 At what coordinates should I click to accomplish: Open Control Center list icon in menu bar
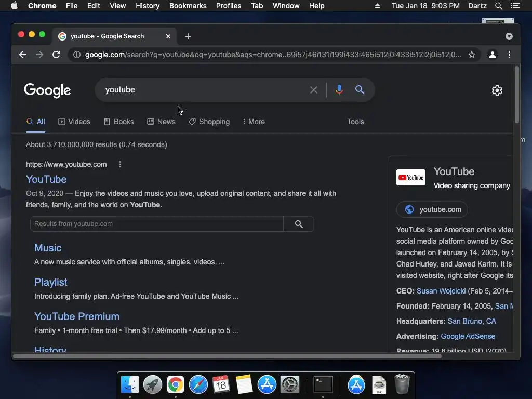[x=515, y=6]
